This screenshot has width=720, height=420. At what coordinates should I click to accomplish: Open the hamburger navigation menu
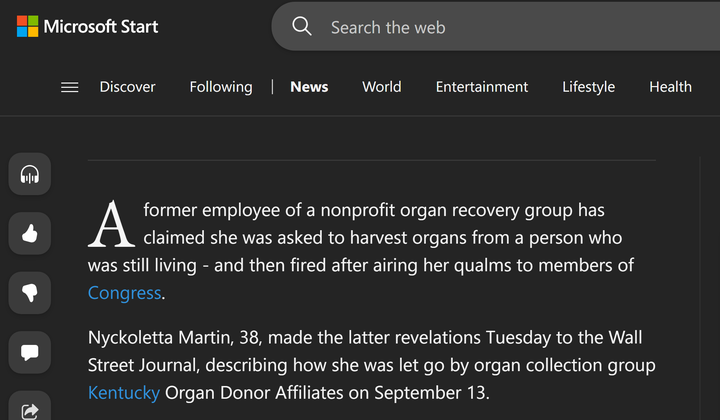tap(70, 87)
